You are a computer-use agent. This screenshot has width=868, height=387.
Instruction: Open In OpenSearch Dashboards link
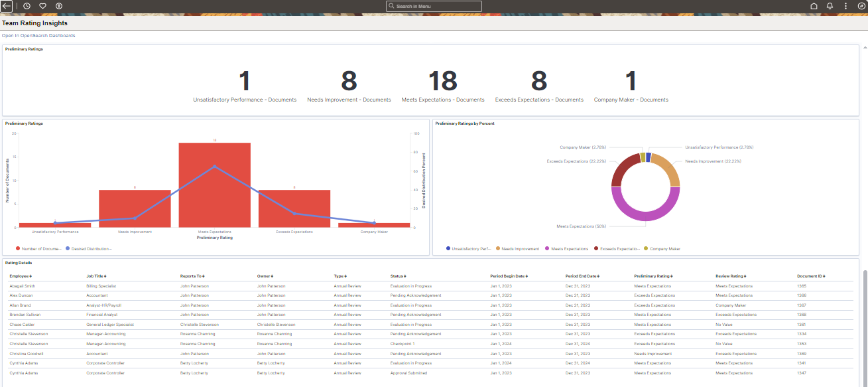(37, 35)
